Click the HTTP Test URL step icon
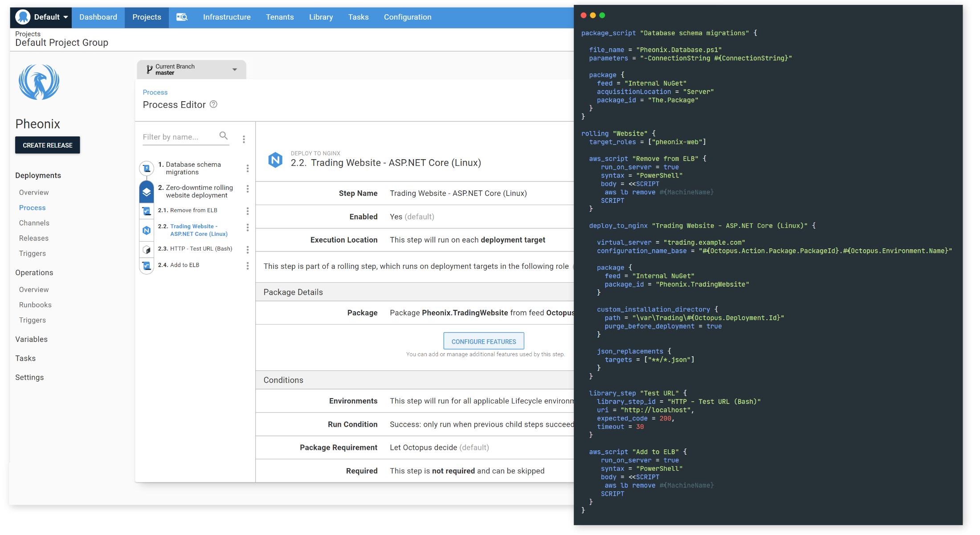This screenshot has width=980, height=535. point(147,250)
